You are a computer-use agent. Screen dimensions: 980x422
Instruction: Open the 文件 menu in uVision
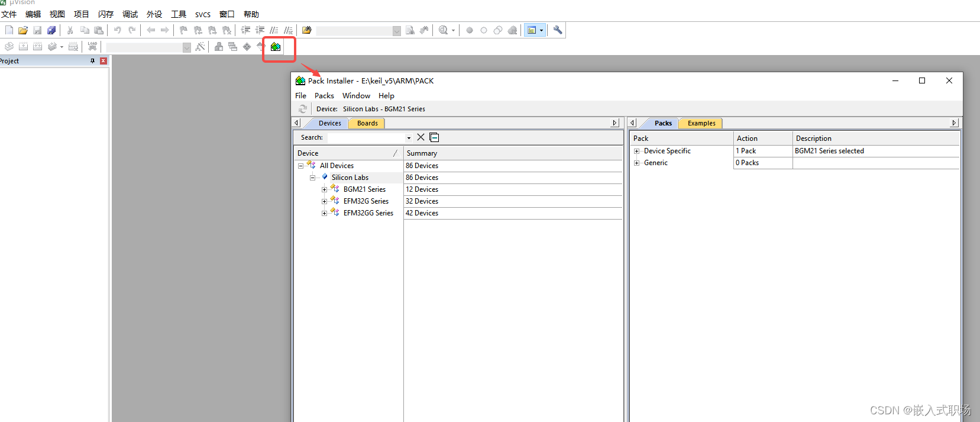pos(9,14)
